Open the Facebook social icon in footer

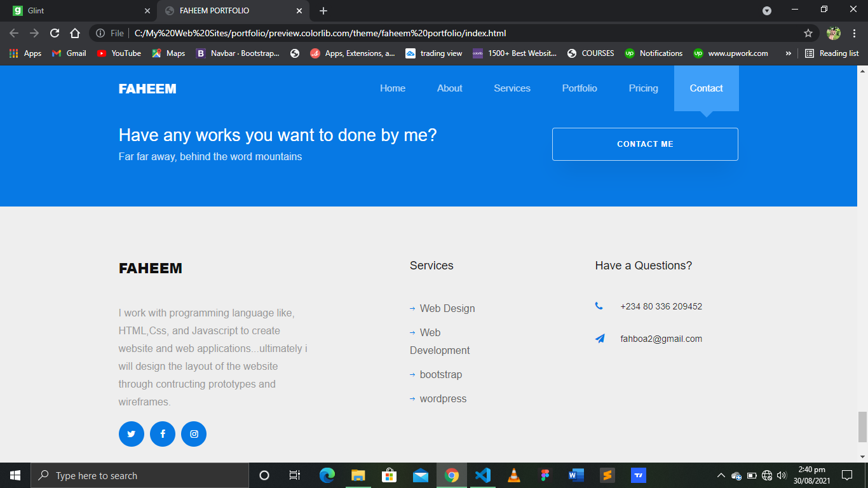pyautogui.click(x=163, y=434)
